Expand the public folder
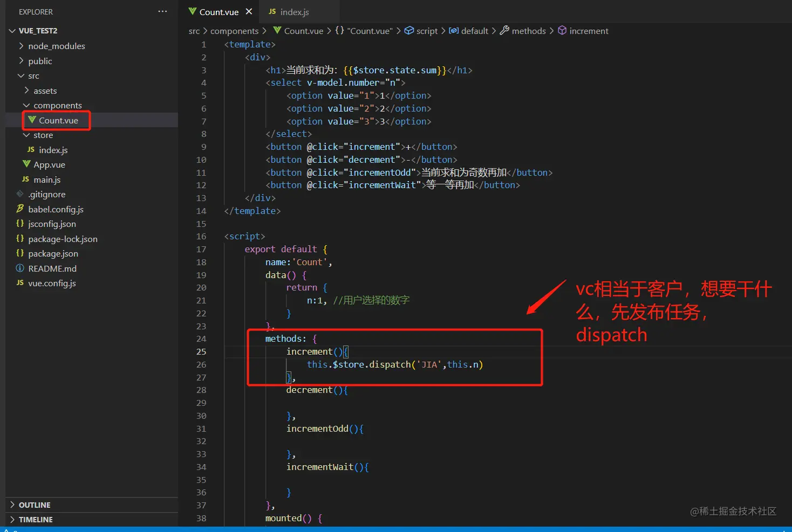 pos(21,61)
